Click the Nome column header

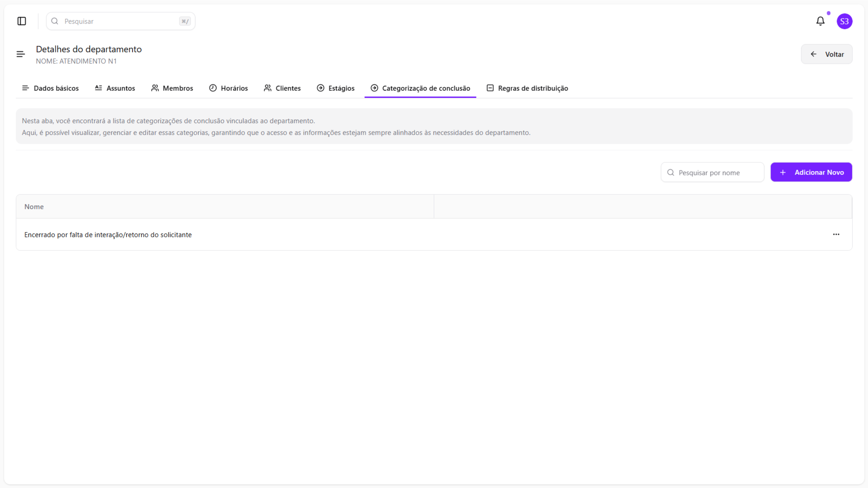(34, 206)
